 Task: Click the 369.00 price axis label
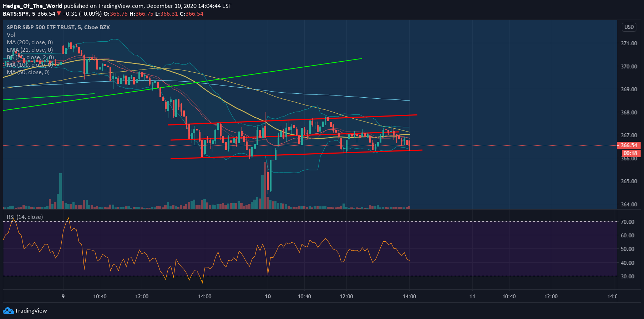pos(629,89)
